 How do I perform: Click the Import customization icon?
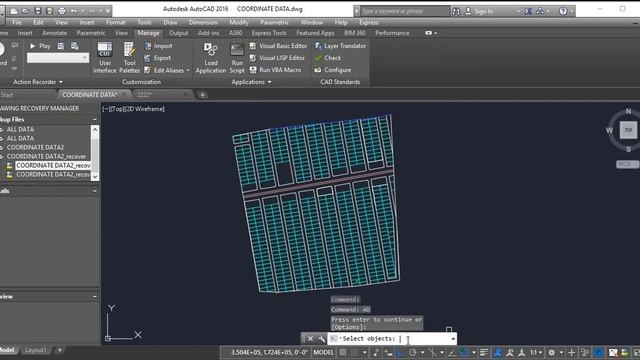[x=148, y=46]
